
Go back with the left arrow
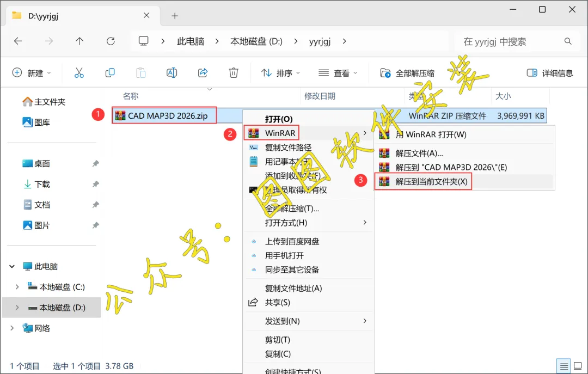pyautogui.click(x=18, y=41)
